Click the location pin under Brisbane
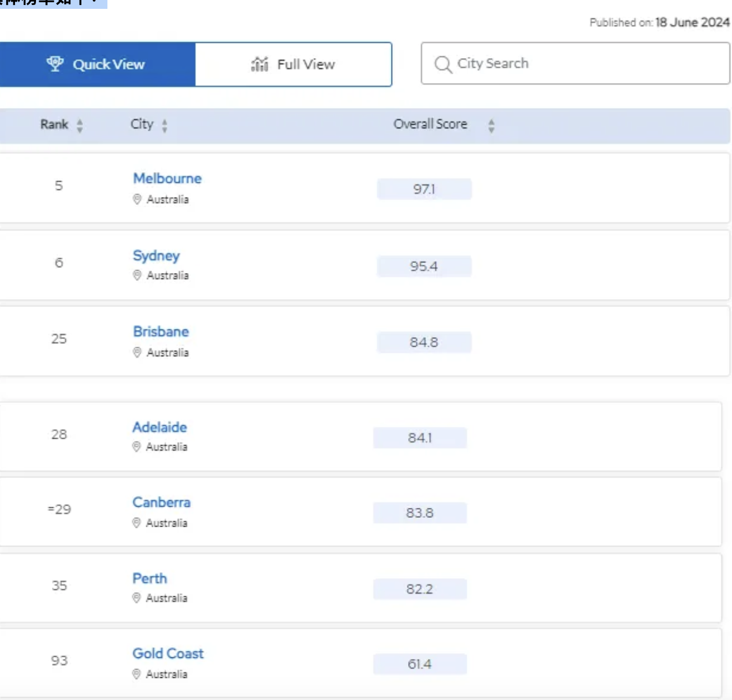The height and width of the screenshot is (700, 732). (x=137, y=352)
